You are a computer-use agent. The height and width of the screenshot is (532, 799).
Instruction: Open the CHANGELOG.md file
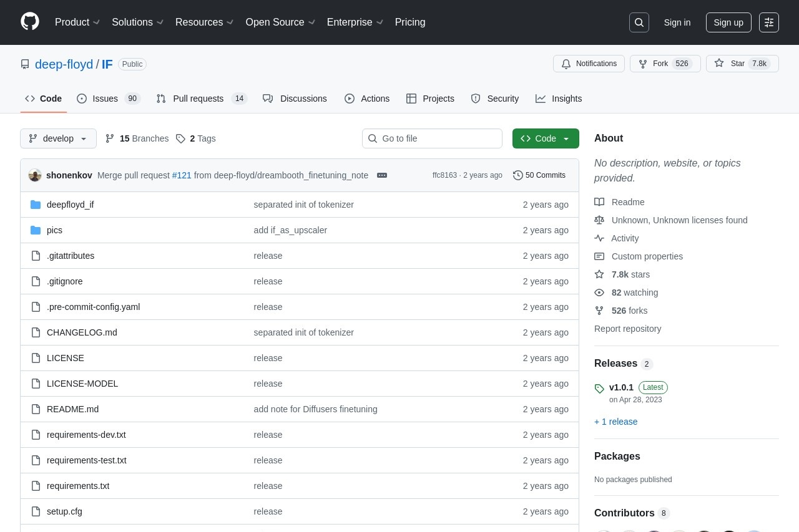(82, 332)
